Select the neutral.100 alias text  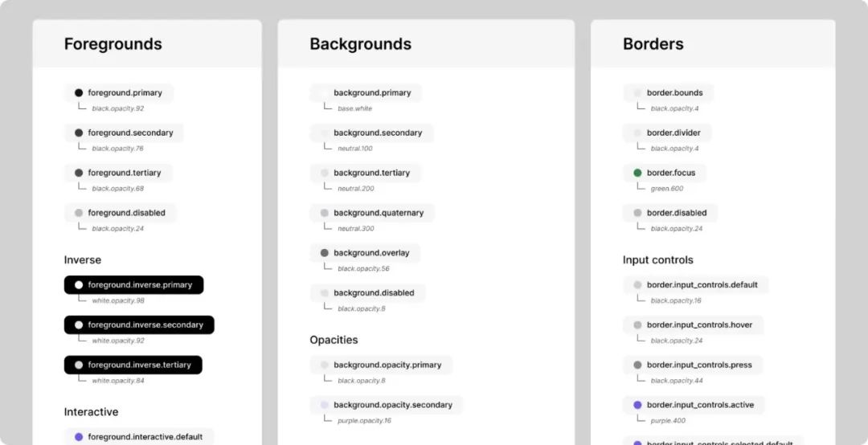click(355, 149)
